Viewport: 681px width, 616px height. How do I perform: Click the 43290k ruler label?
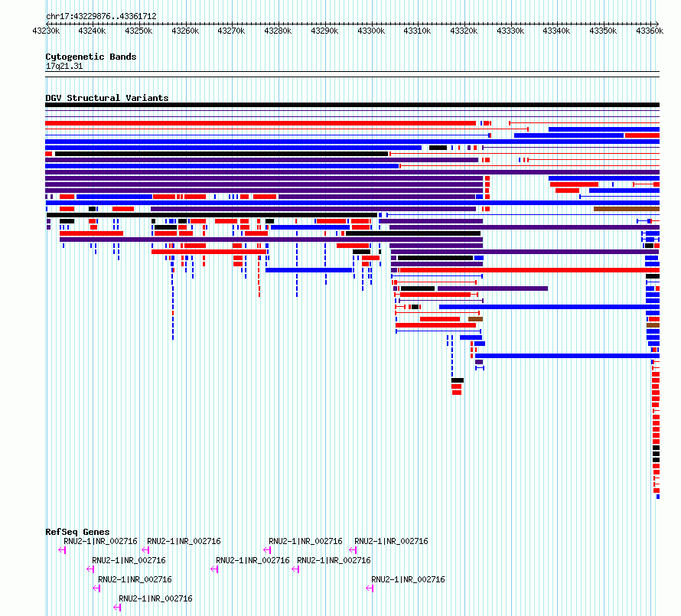[x=324, y=31]
